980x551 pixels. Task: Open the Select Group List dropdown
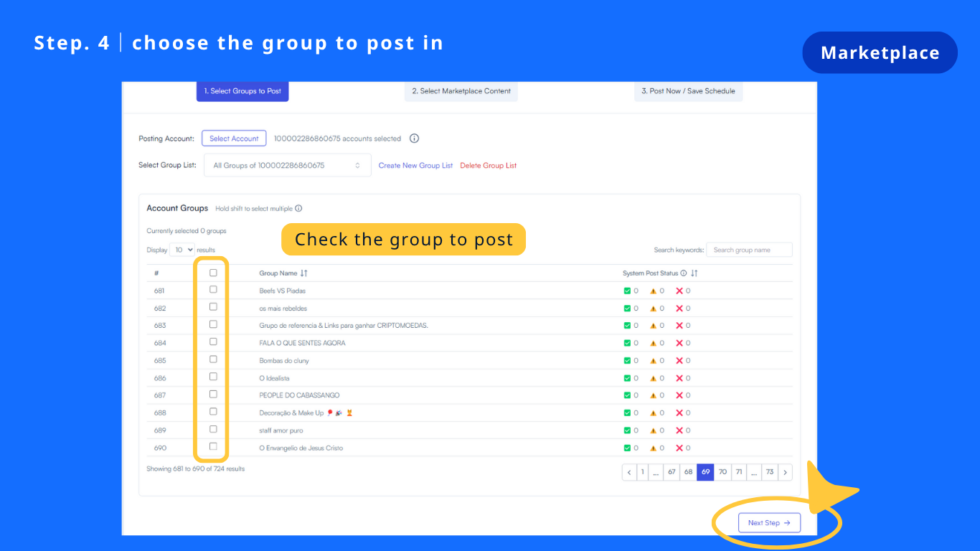[x=288, y=165]
